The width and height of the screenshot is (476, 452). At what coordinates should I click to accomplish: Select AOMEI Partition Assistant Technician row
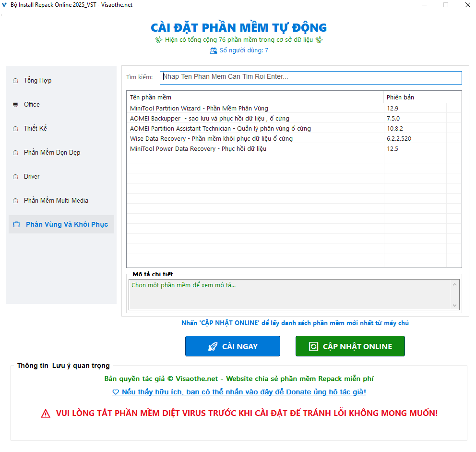click(x=294, y=128)
